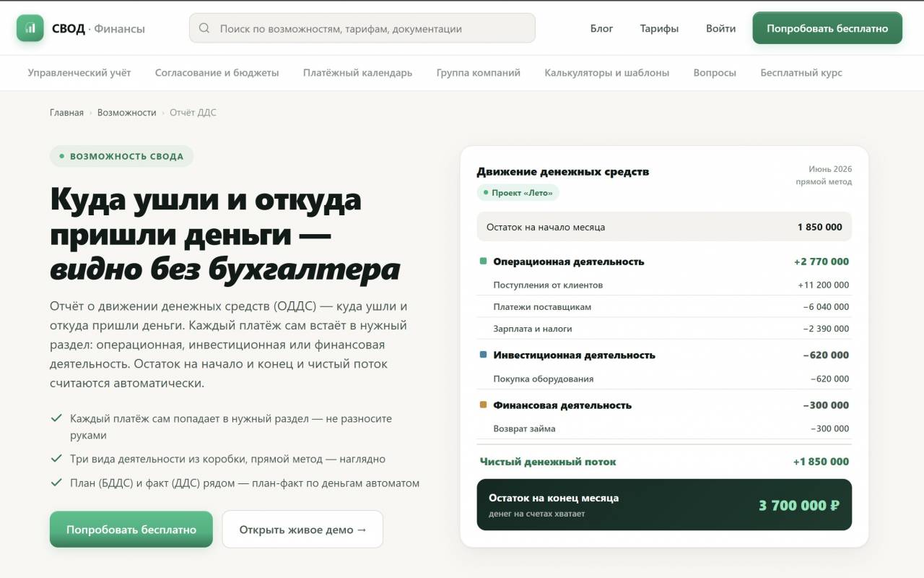Click the checkmark icon beside 'План (БДДС) и факт'
Screen dimensions: 924x578
(56, 483)
